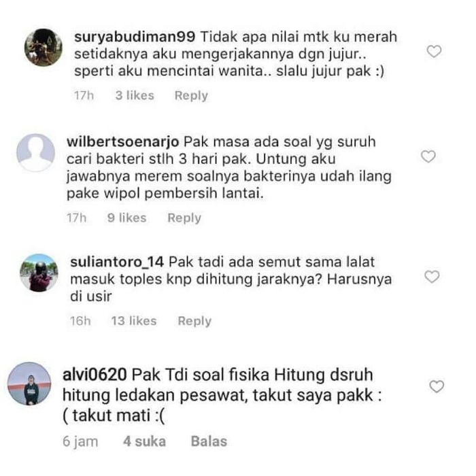View the 4 suka on alvi0620's comment

click(144, 441)
